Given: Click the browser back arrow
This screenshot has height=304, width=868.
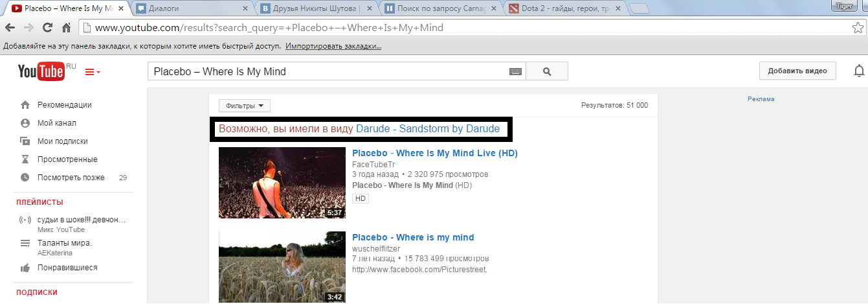Looking at the screenshot, I should coord(11,28).
